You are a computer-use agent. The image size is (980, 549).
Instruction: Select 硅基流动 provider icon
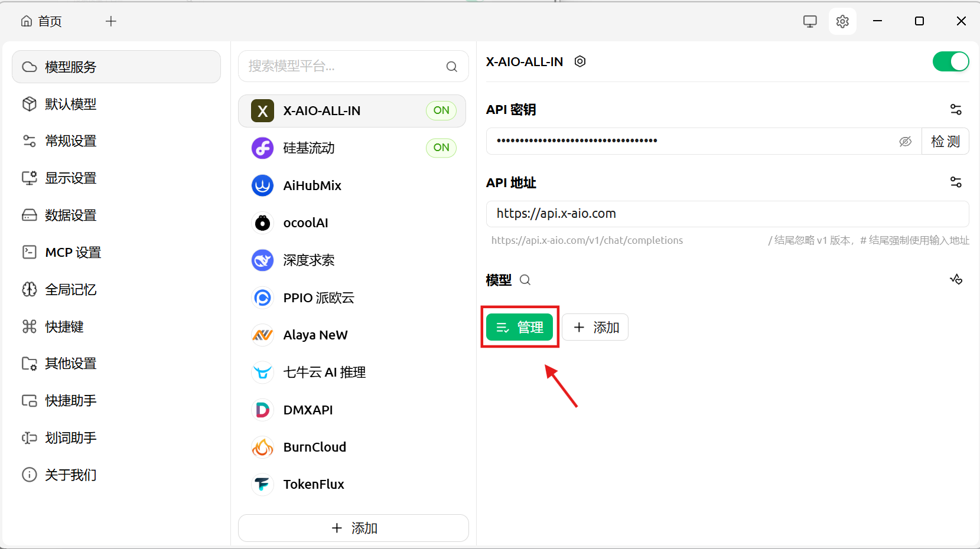(262, 148)
